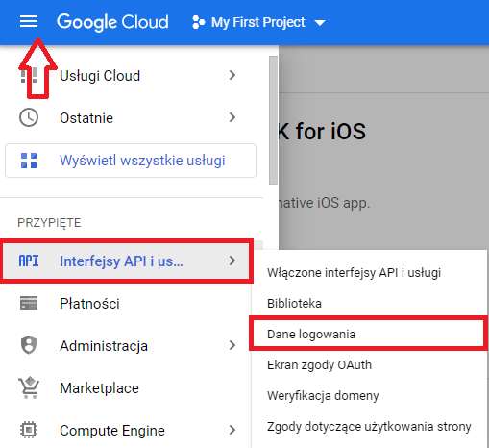Click the sidebar vertical scrollbar

273,120
